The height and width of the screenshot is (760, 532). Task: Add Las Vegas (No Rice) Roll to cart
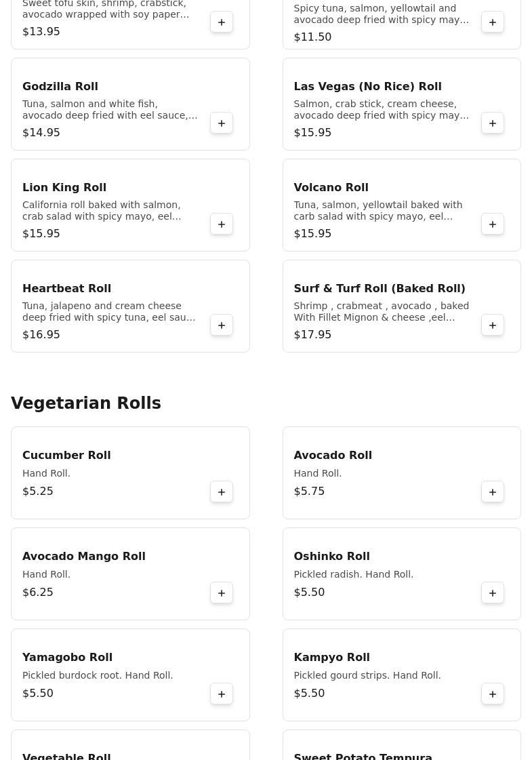pyautogui.click(x=493, y=123)
